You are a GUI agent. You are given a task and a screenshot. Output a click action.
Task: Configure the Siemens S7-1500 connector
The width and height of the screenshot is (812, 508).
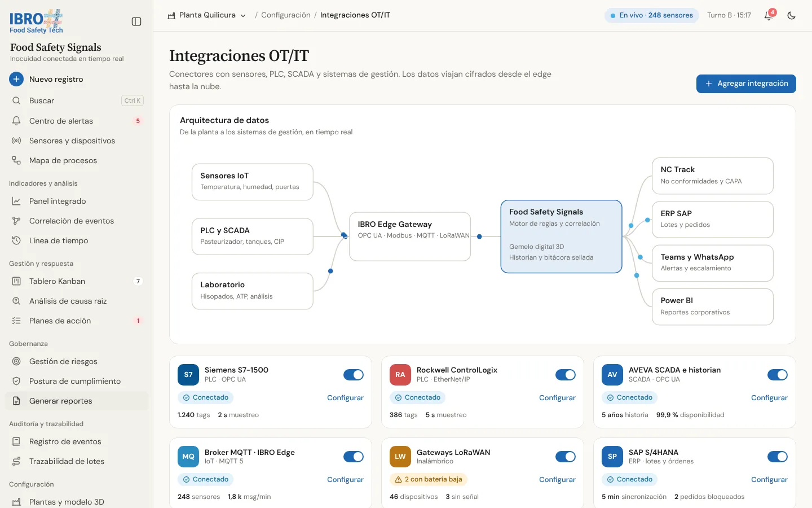coord(345,398)
